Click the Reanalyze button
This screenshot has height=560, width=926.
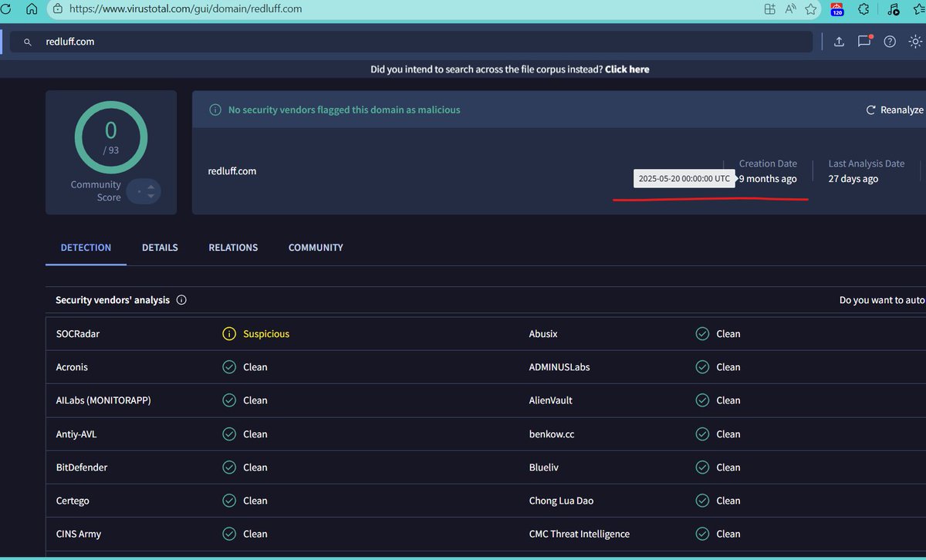(894, 110)
